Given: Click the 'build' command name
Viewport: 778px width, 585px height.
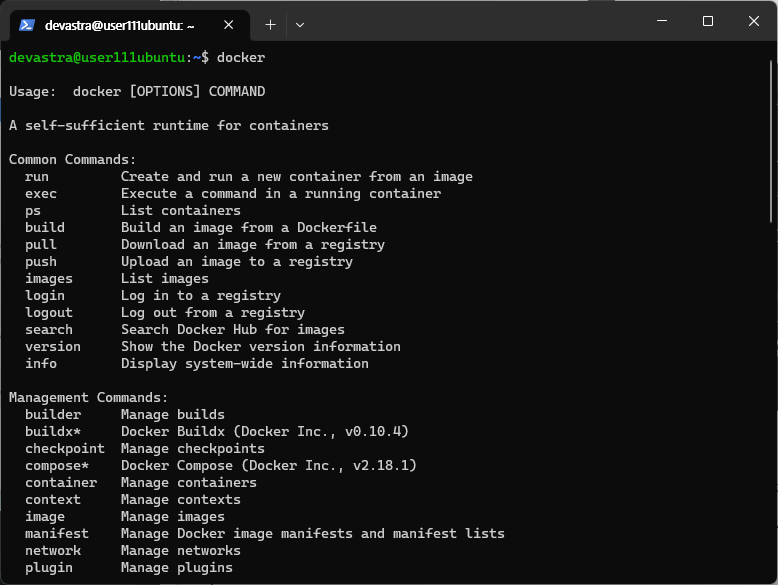Looking at the screenshot, I should 45,227.
